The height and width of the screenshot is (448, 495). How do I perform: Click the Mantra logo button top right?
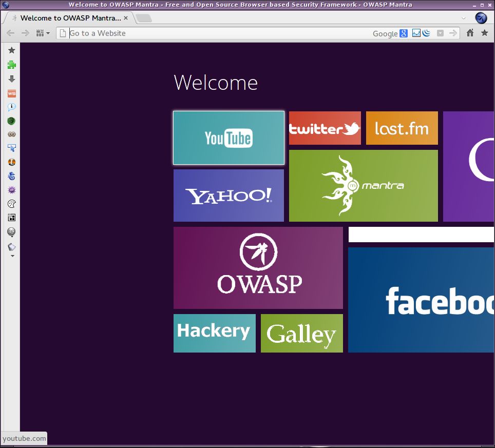(481, 17)
